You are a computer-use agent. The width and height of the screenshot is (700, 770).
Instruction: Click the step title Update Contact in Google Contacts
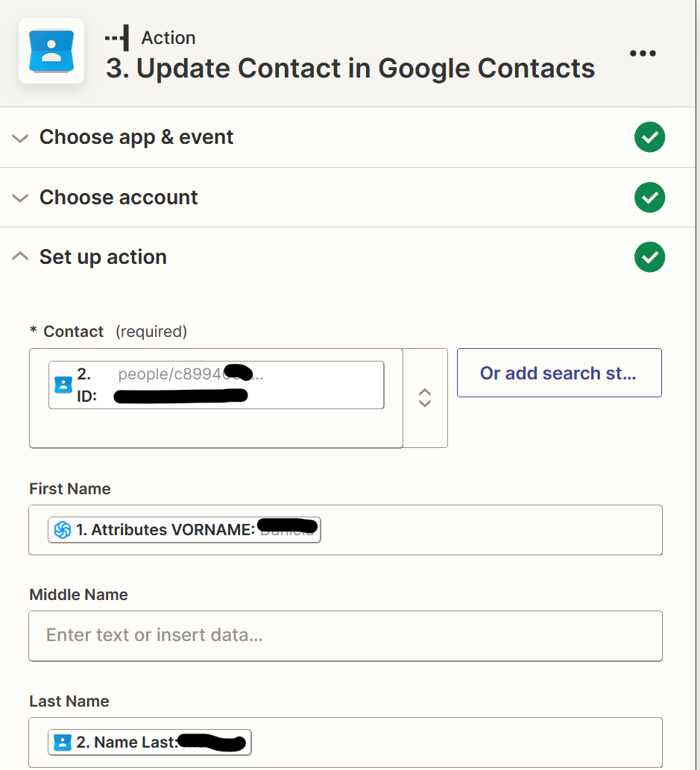(x=350, y=68)
